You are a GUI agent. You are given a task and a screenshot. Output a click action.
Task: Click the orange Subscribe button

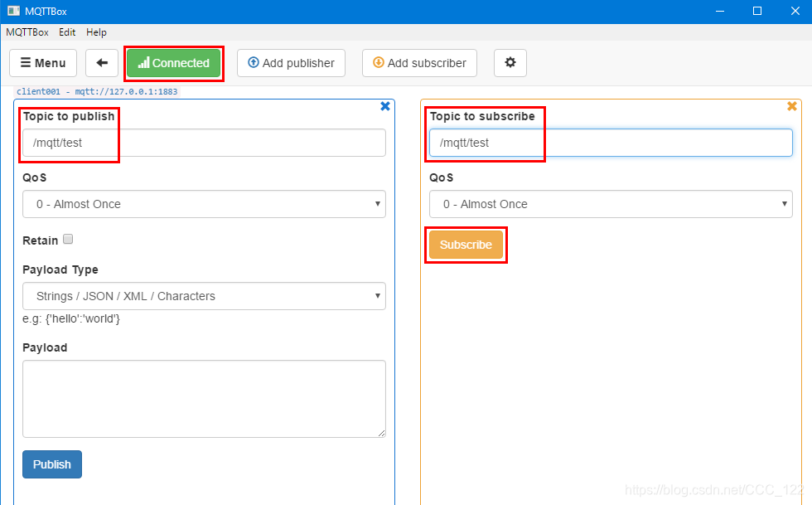point(466,245)
